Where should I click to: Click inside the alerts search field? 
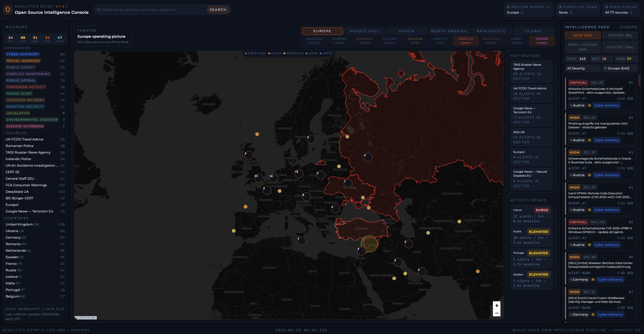pyautogui.click(x=151, y=9)
